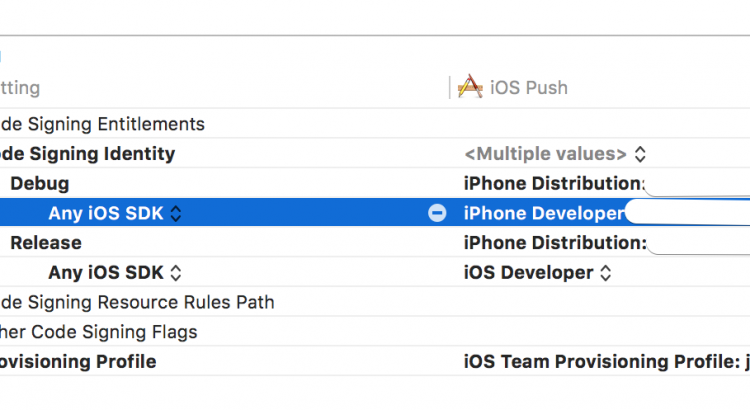Click the iOS Push target icon
The width and height of the screenshot is (750, 410).
(x=469, y=88)
